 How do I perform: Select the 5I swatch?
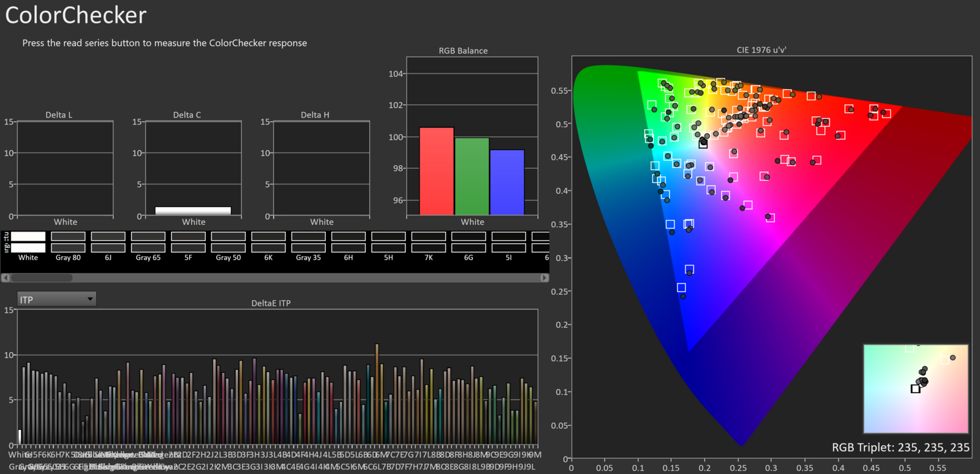pos(508,242)
